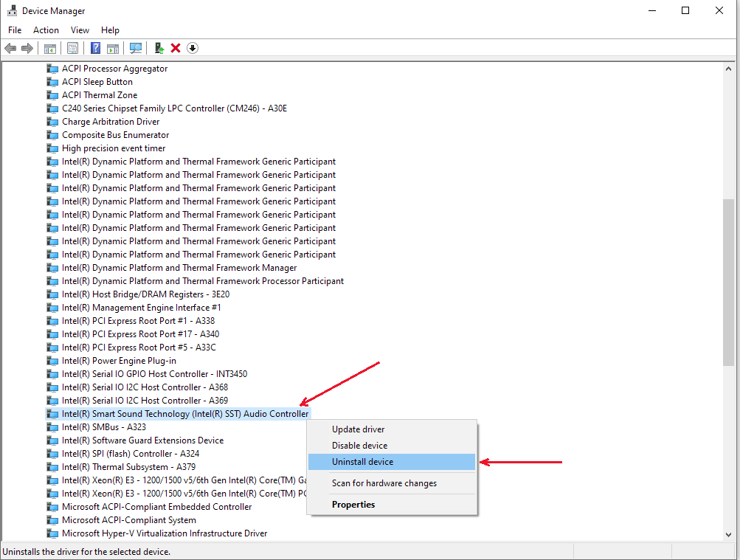This screenshot has width=740, height=560.
Task: Click the icon beside Microsoft ACPI-Compliant System
Action: click(52, 520)
